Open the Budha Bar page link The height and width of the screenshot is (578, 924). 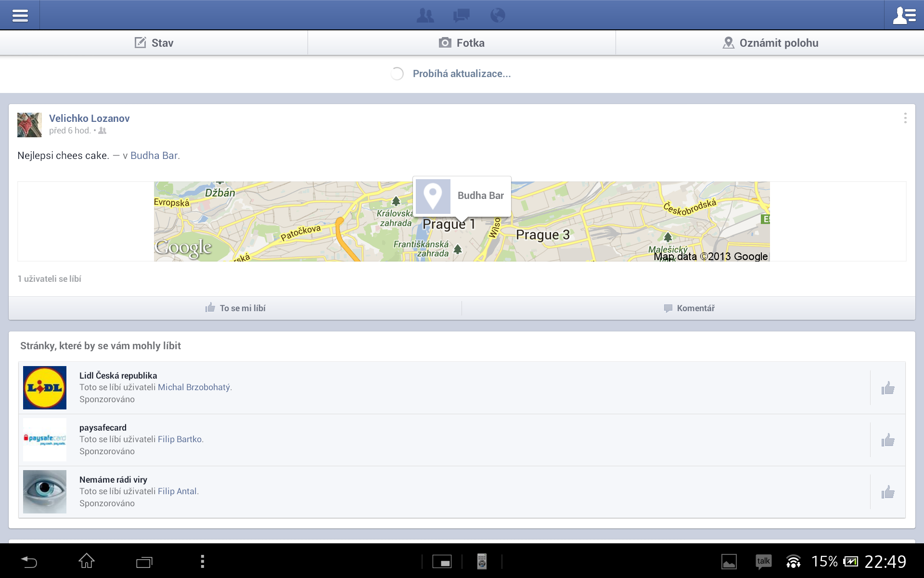tap(153, 155)
